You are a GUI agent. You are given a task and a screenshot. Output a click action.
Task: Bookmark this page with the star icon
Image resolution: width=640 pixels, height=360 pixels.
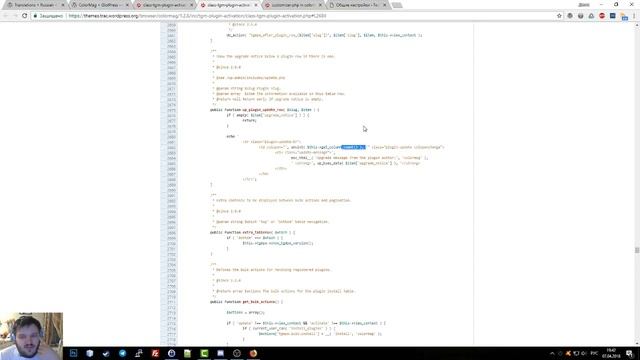pyautogui.click(x=559, y=16)
